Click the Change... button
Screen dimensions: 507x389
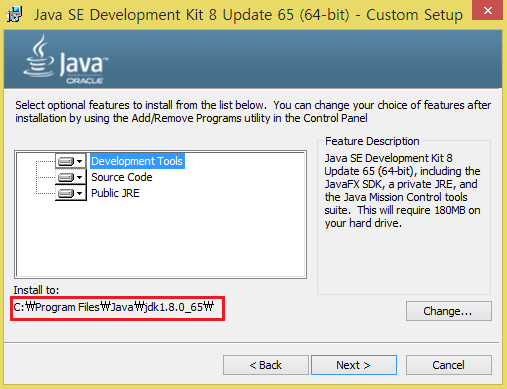point(448,311)
